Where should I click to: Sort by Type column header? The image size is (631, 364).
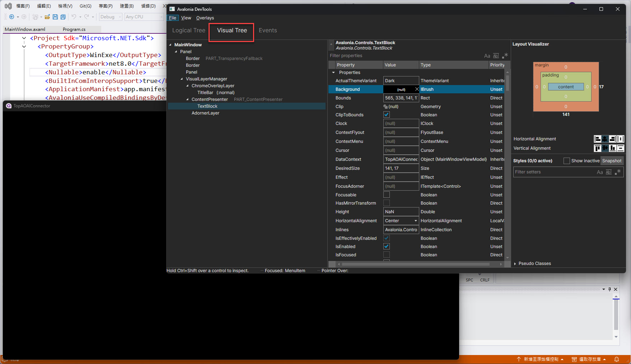[454, 65]
